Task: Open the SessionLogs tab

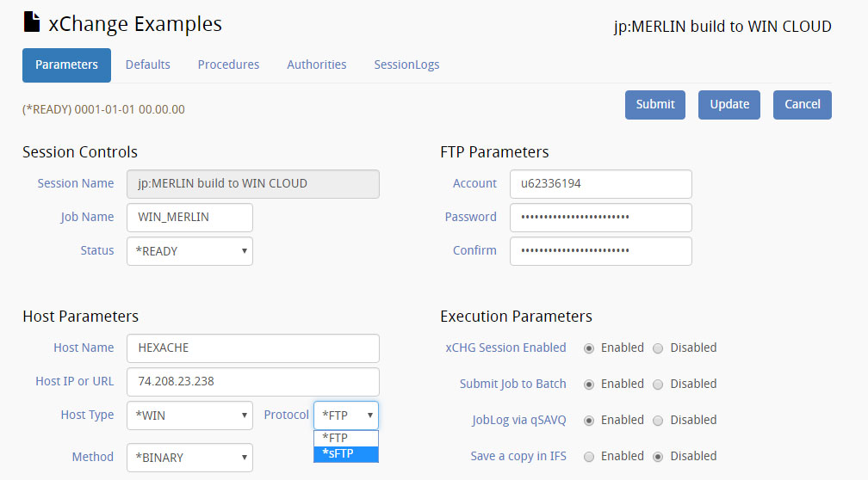Action: pyautogui.click(x=406, y=65)
